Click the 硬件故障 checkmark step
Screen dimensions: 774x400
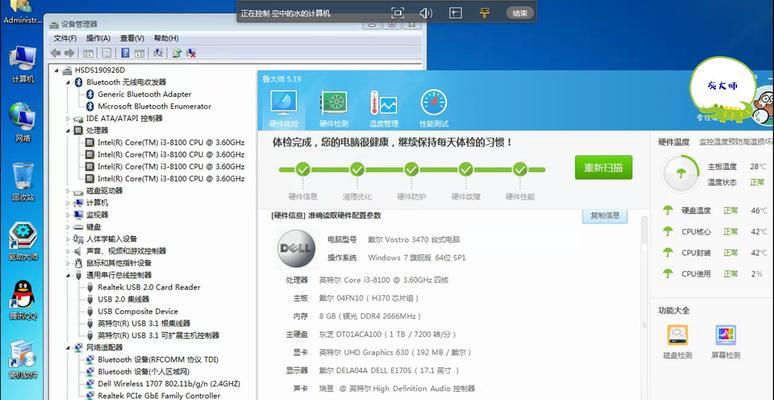point(465,170)
